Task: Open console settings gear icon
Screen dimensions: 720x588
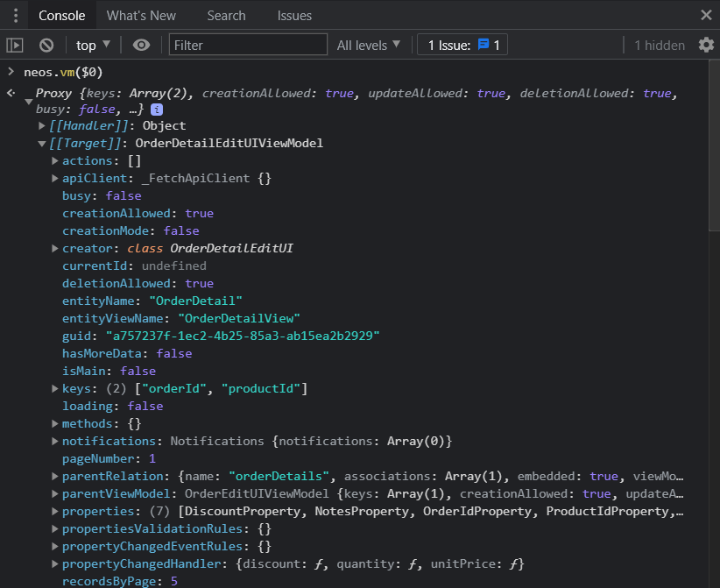Action: tap(706, 45)
